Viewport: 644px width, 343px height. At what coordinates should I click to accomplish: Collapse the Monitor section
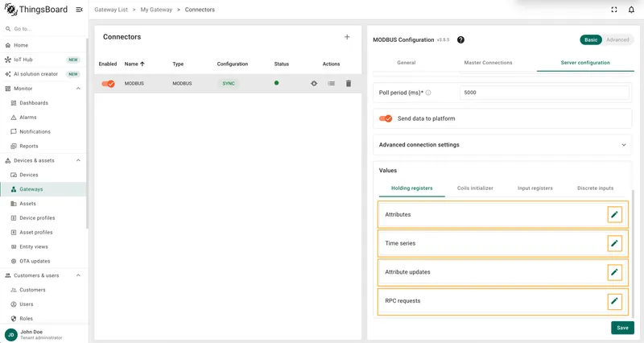[x=78, y=89]
